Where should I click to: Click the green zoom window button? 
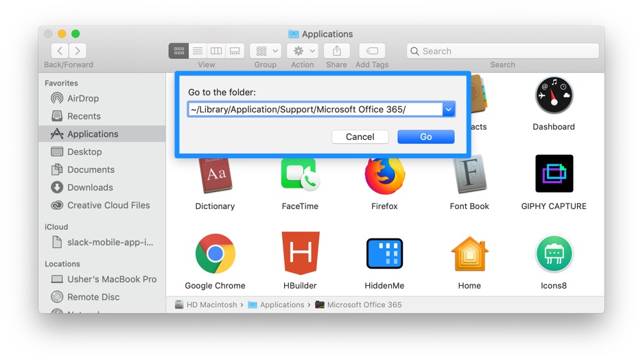tap(75, 34)
